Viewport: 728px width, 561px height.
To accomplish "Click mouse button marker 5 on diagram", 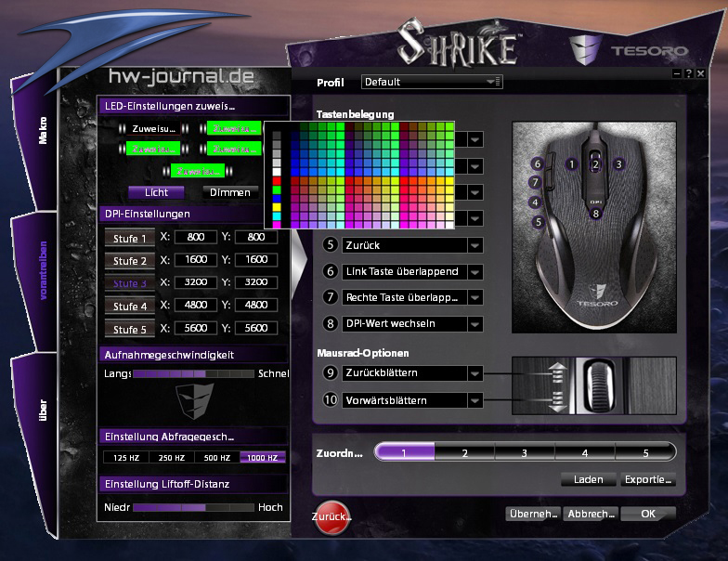I will [539, 222].
